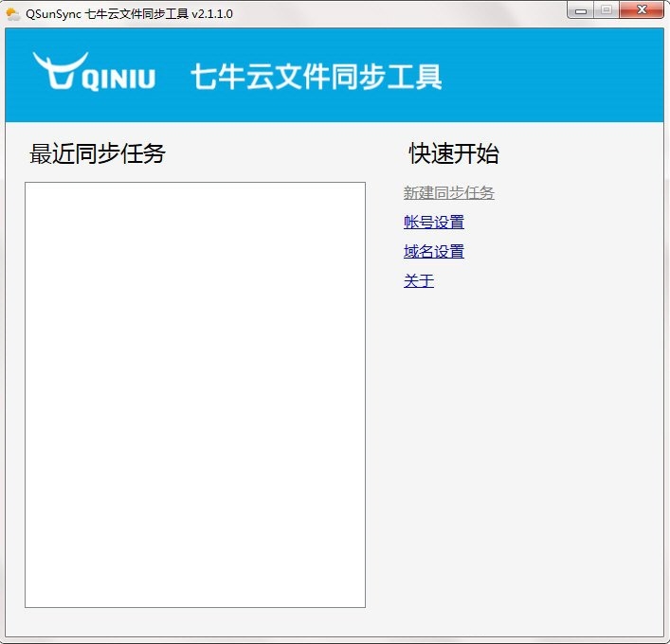Close the QSunSync window
Image resolution: width=670 pixels, height=644 pixels.
(x=643, y=11)
